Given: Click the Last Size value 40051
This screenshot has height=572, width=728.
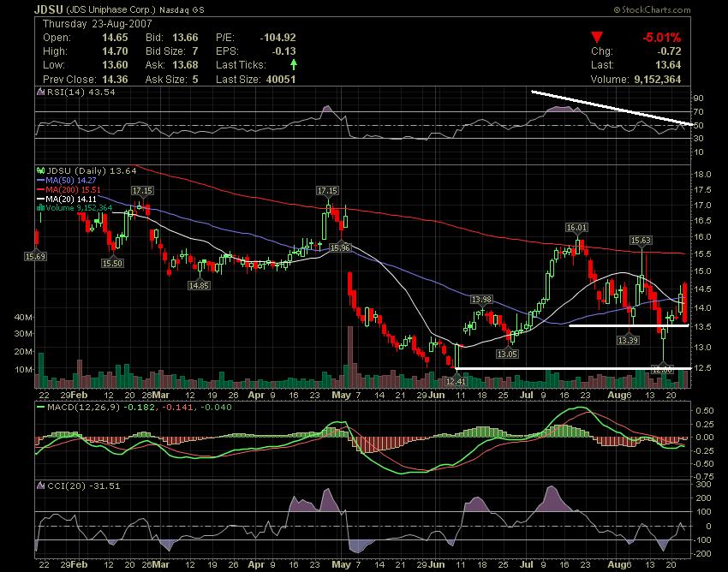Looking at the screenshot, I should click(281, 80).
